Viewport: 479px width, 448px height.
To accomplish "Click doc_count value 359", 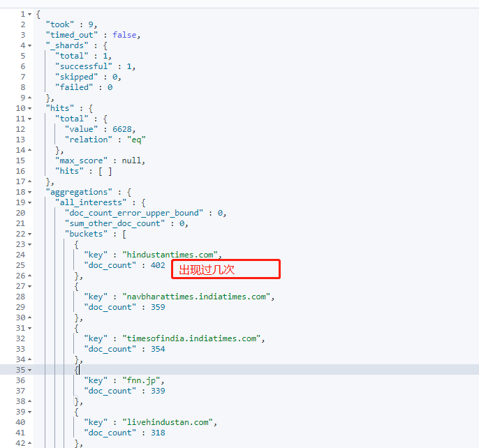I will [x=158, y=307].
